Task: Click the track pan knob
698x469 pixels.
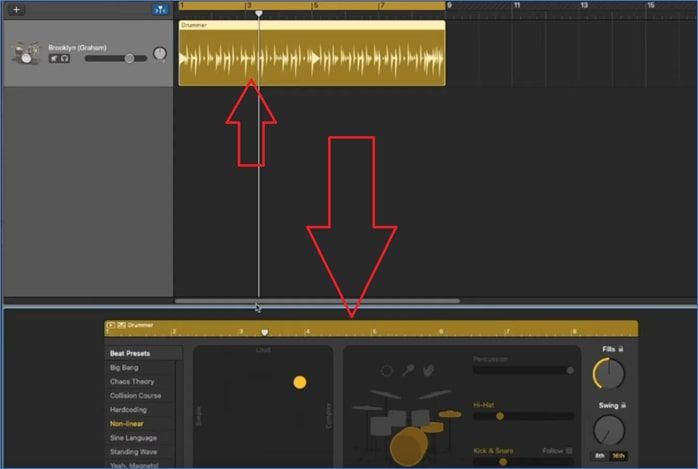Action: [x=159, y=53]
